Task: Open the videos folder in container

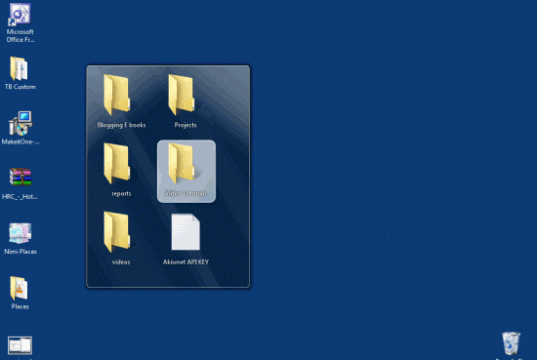Action: (x=117, y=232)
